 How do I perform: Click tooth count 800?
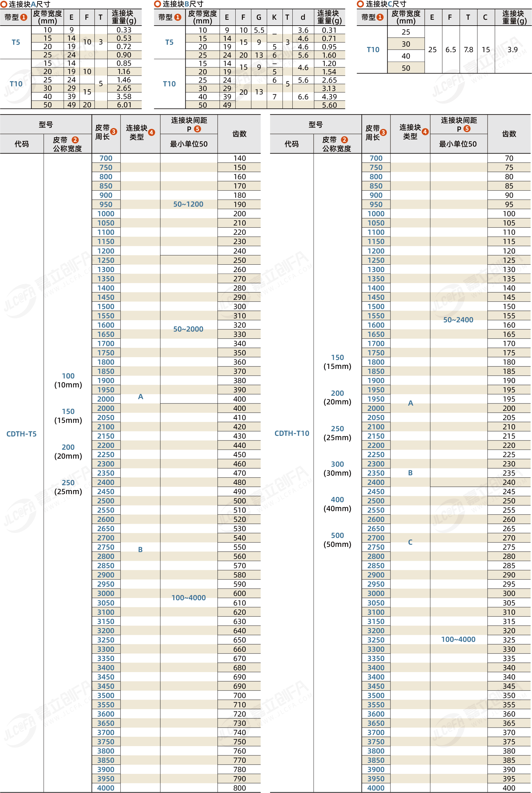click(x=240, y=788)
